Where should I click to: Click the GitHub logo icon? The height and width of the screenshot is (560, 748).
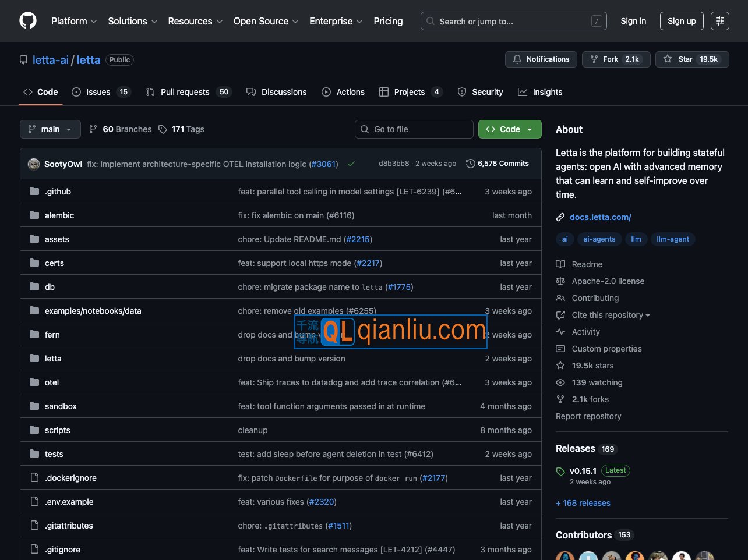(28, 21)
